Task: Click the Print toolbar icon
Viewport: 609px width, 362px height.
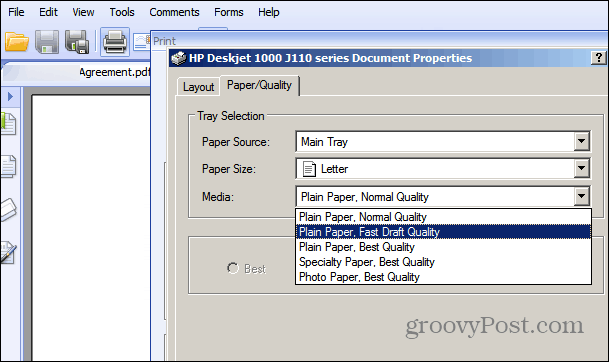Action: [x=115, y=42]
